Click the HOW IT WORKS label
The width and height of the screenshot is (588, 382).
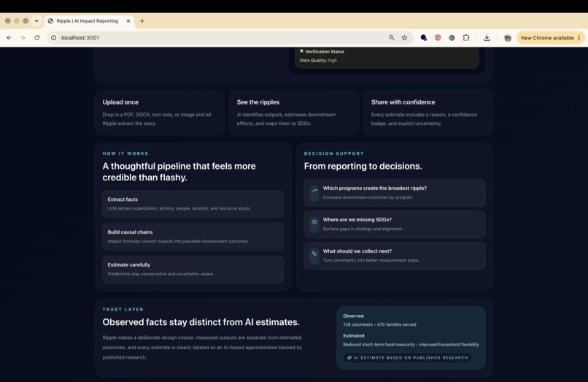[x=125, y=153]
